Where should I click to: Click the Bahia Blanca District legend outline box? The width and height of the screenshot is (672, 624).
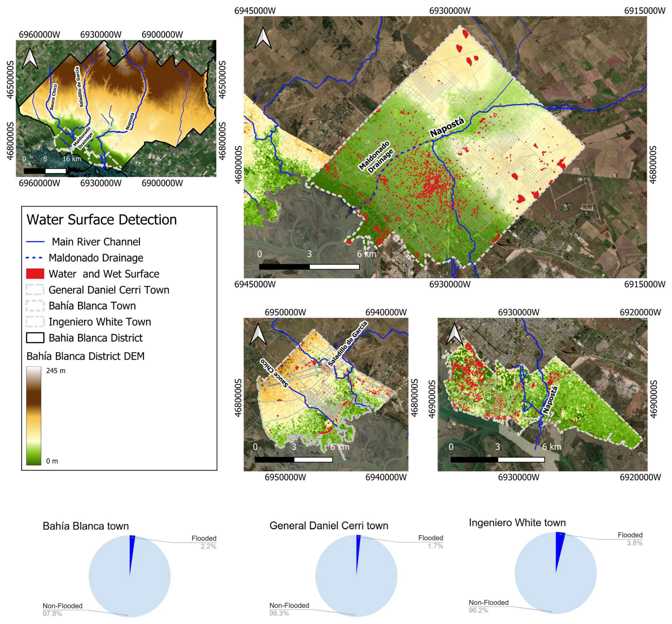click(35, 338)
